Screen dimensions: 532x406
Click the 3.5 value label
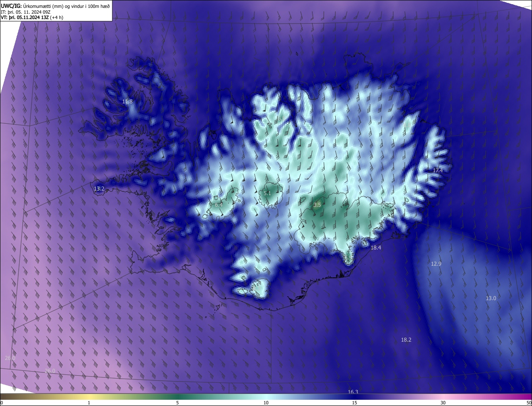pos(317,205)
